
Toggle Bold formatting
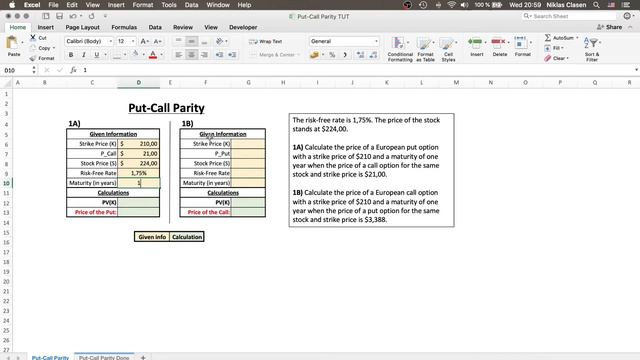pyautogui.click(x=71, y=55)
